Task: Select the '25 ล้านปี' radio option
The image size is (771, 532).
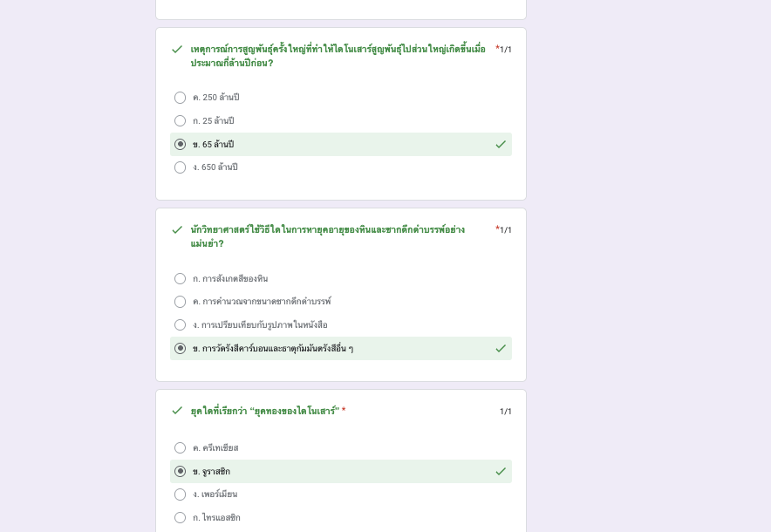Action: pyautogui.click(x=181, y=121)
